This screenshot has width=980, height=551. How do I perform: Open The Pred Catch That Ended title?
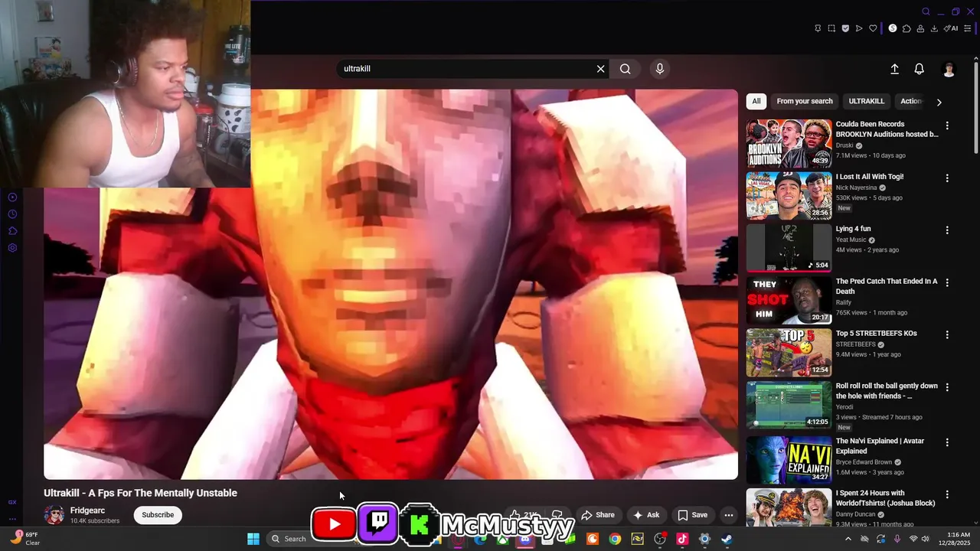pos(887,286)
